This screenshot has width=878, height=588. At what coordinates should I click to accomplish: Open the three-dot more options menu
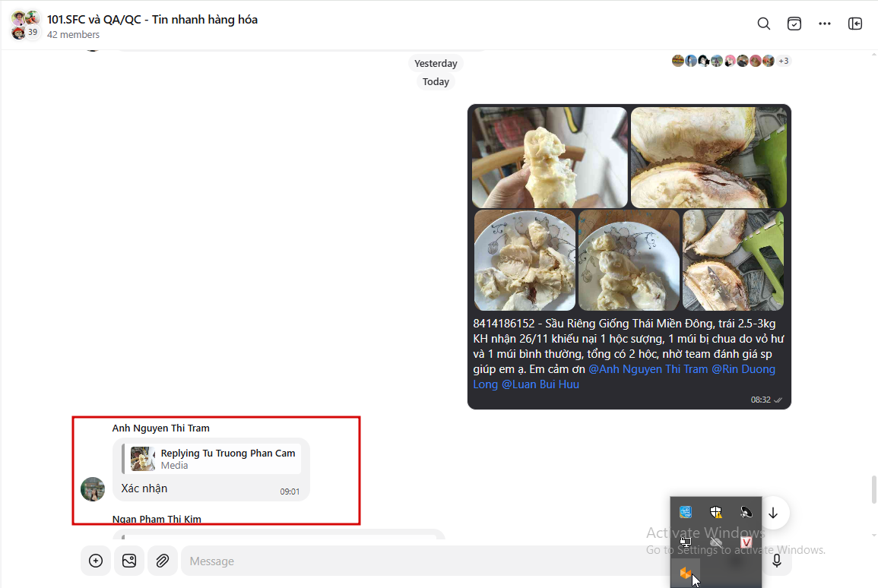(824, 24)
